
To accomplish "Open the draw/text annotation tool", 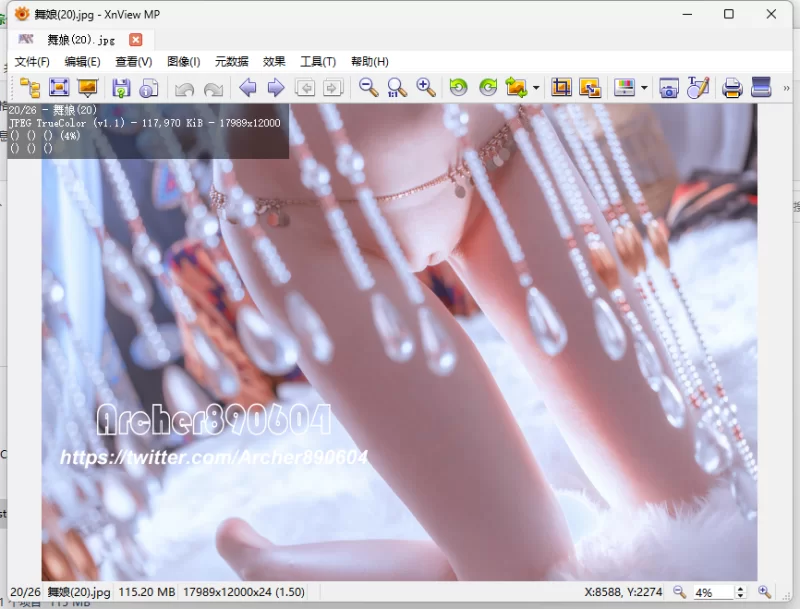I will pos(698,88).
